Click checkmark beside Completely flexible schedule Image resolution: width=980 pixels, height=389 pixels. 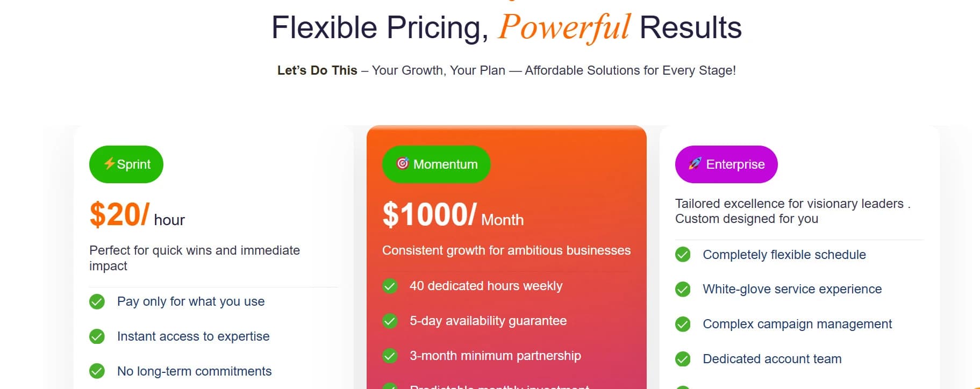point(683,255)
